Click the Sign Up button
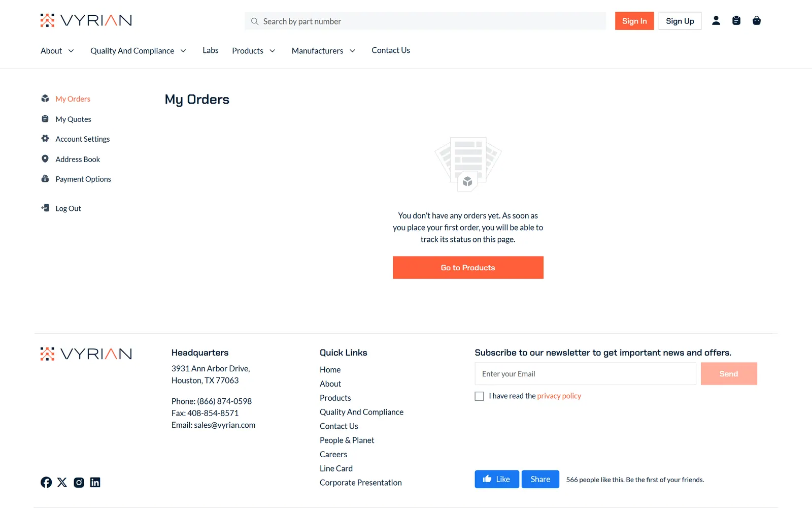 click(680, 21)
